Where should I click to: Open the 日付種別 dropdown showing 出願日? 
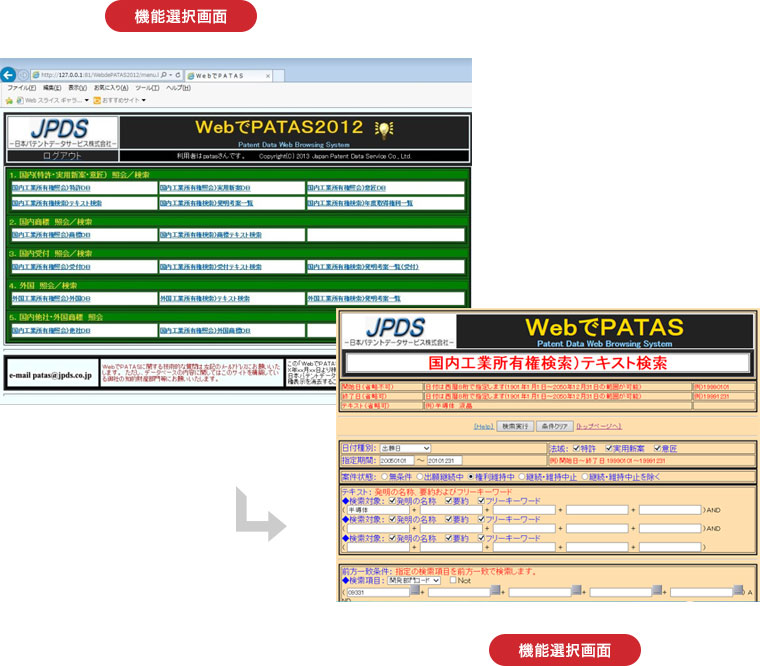click(405, 448)
